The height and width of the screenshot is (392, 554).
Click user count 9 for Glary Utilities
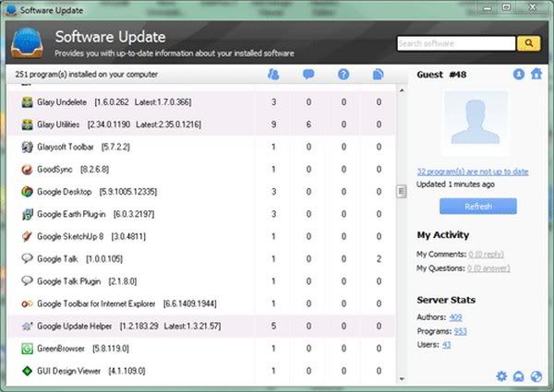click(x=273, y=125)
